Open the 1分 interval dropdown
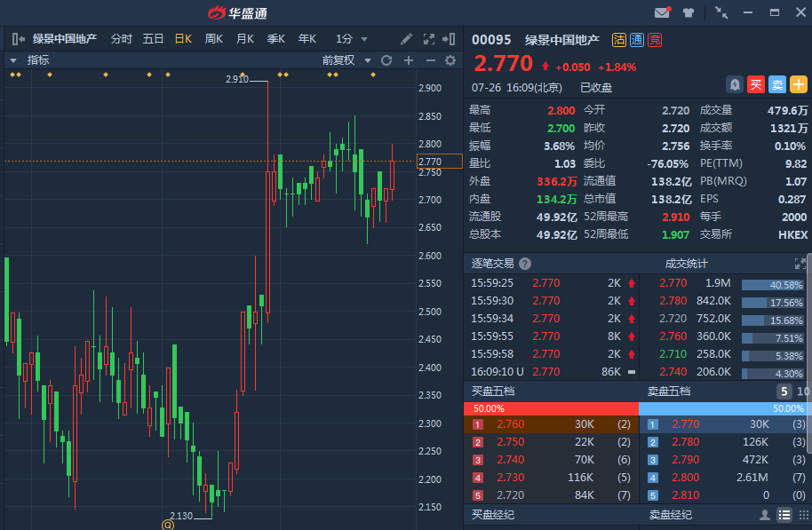 point(352,39)
